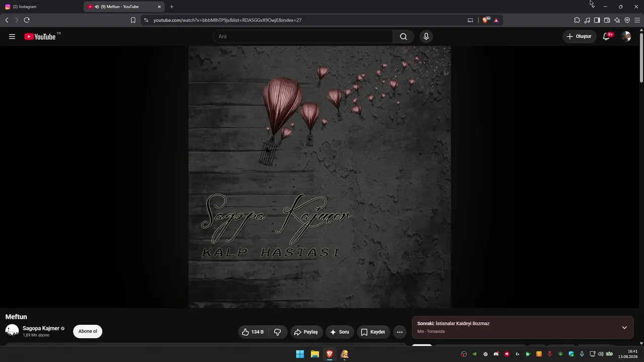The image size is (644, 362).
Task: Save the video with Kaydet
Action: (x=373, y=332)
